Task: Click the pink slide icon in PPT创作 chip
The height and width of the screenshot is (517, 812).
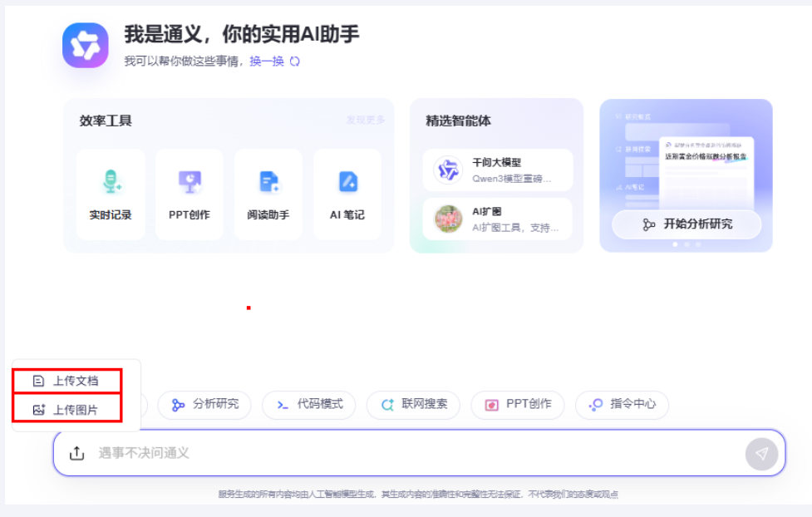Action: (x=491, y=405)
